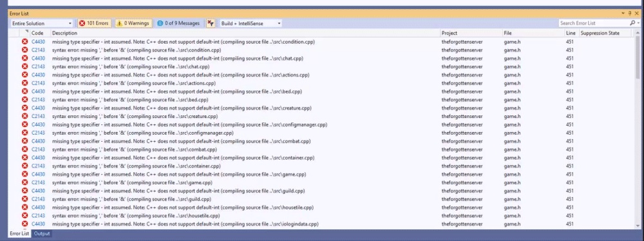Click the vertical scrollbar thumb
Viewport: 644px width, 241px height.
638,57
